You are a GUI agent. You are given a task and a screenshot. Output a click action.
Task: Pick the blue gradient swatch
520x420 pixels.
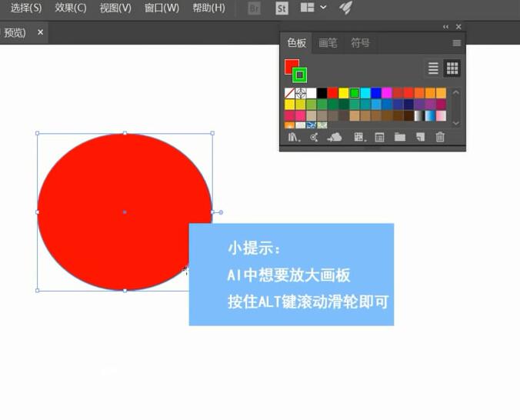click(430, 116)
